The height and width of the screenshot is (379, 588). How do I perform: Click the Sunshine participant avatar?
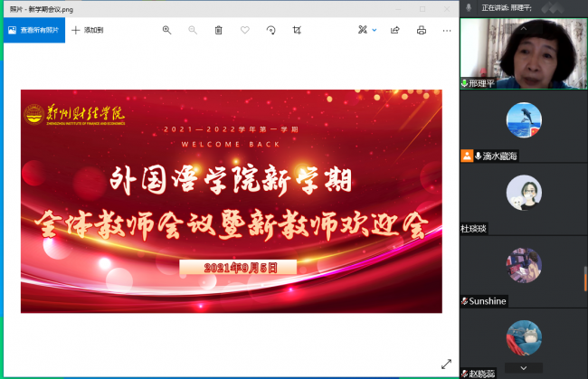pos(524,265)
